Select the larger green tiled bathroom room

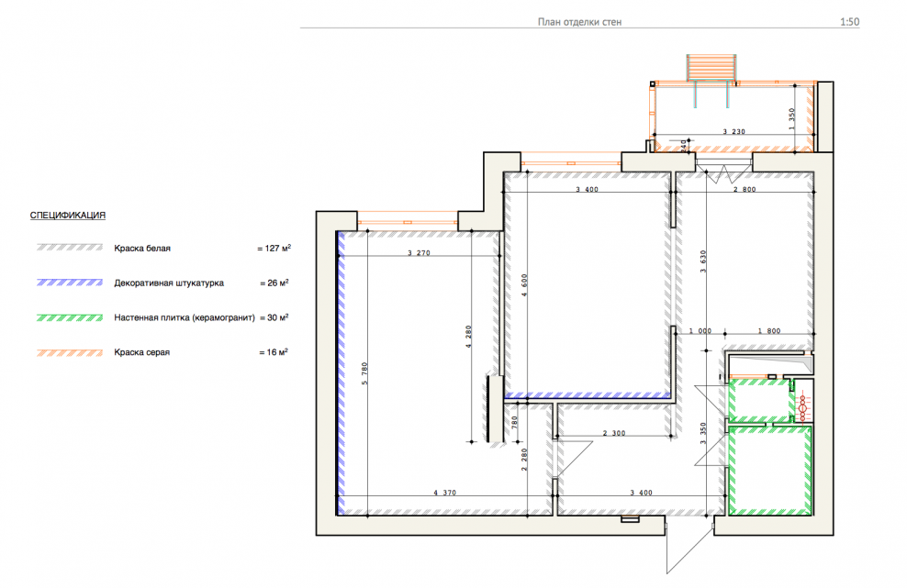click(769, 471)
